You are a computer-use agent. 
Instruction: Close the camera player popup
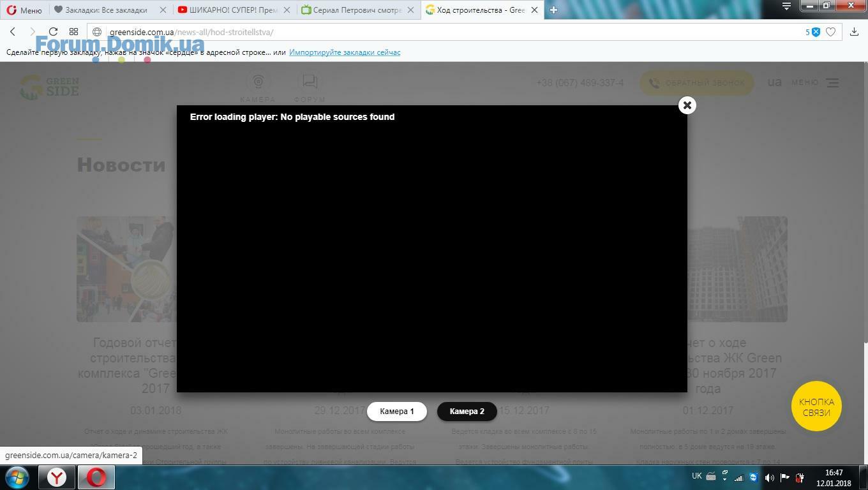point(687,105)
